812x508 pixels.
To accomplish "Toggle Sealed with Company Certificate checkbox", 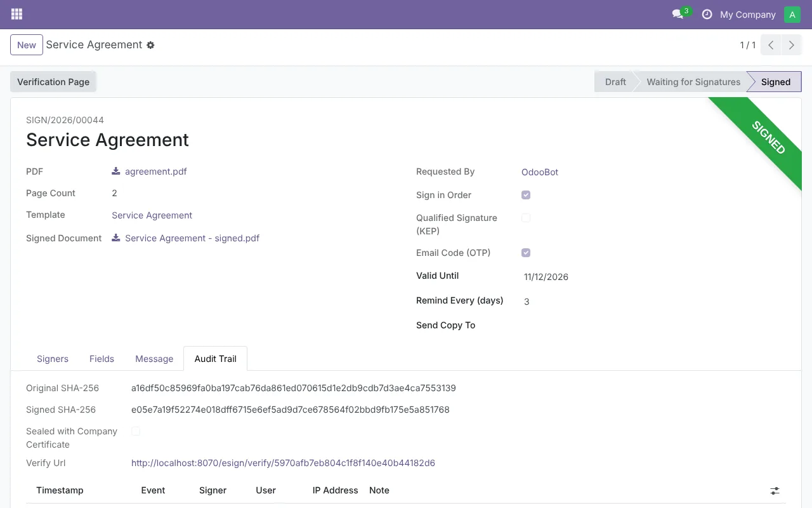I will coord(136,431).
